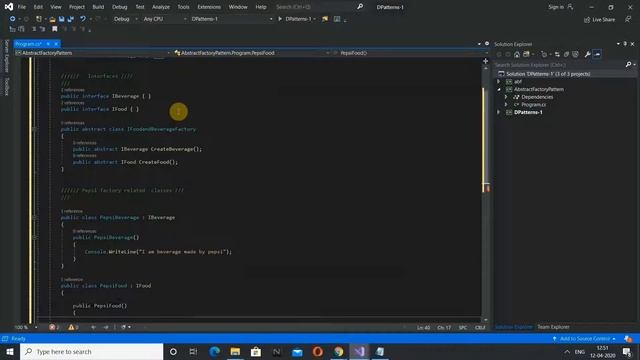Open the AbstractFactoryPattern project scope dropdown
The image size is (640, 360).
(x=93, y=53)
